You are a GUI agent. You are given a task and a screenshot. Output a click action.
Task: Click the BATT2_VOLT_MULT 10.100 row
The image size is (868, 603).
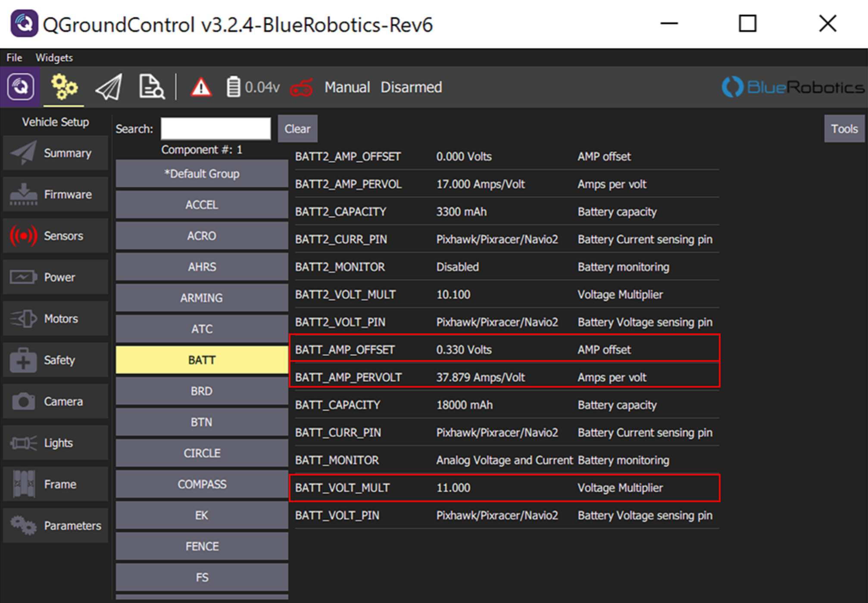click(x=507, y=294)
